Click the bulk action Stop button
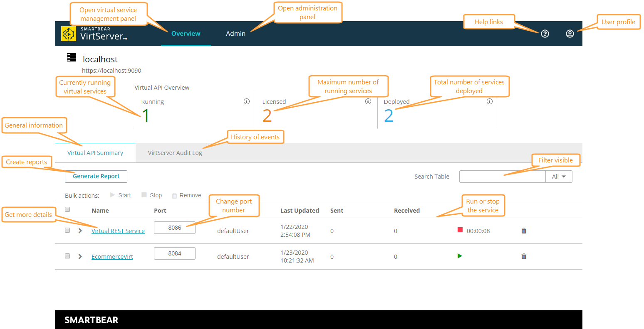Viewport: 644px width, 329px height. 151,195
